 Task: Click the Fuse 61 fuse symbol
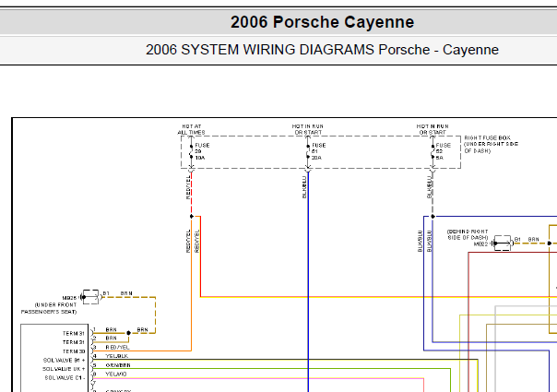308,151
